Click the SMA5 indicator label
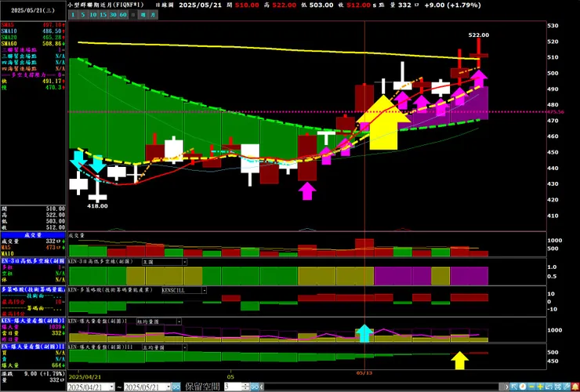 [7, 25]
